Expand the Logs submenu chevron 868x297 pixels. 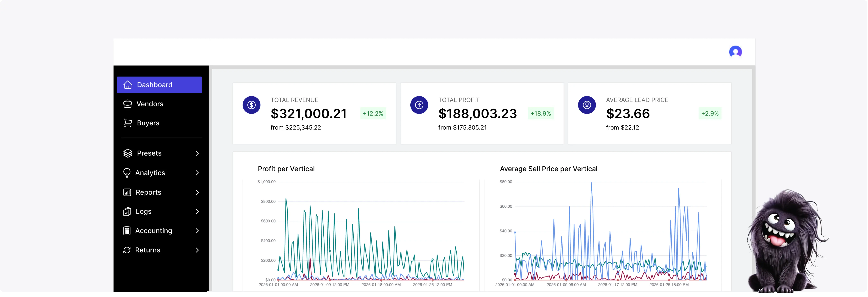(197, 212)
